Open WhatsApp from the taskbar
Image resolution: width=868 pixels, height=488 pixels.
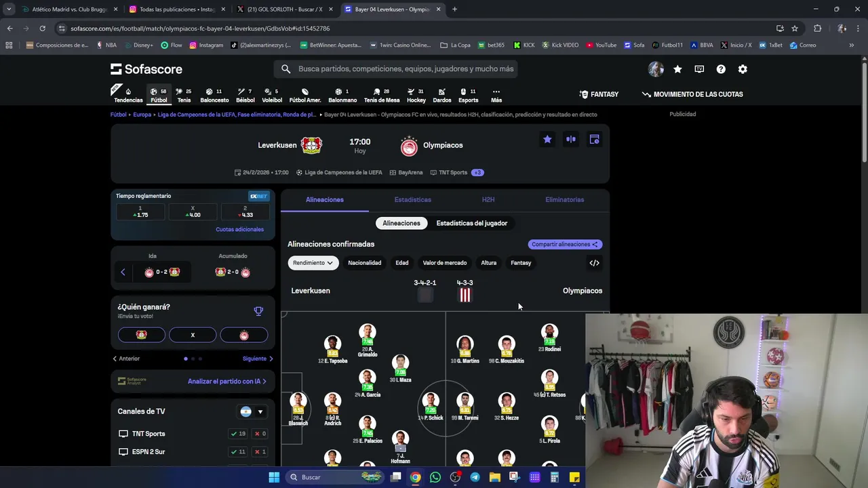[x=435, y=477]
